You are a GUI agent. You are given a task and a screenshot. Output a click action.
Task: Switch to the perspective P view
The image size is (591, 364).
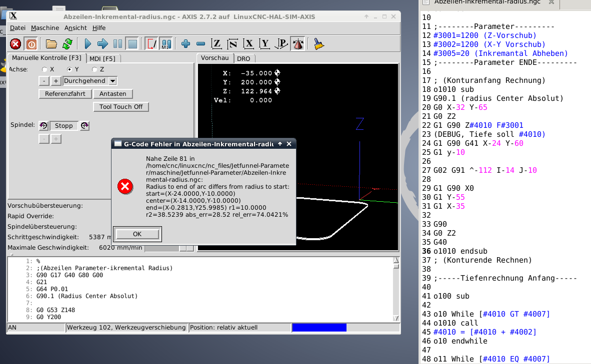tap(281, 44)
